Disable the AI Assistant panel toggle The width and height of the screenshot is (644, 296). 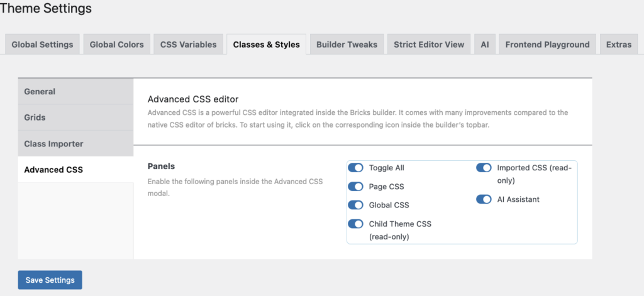point(484,199)
